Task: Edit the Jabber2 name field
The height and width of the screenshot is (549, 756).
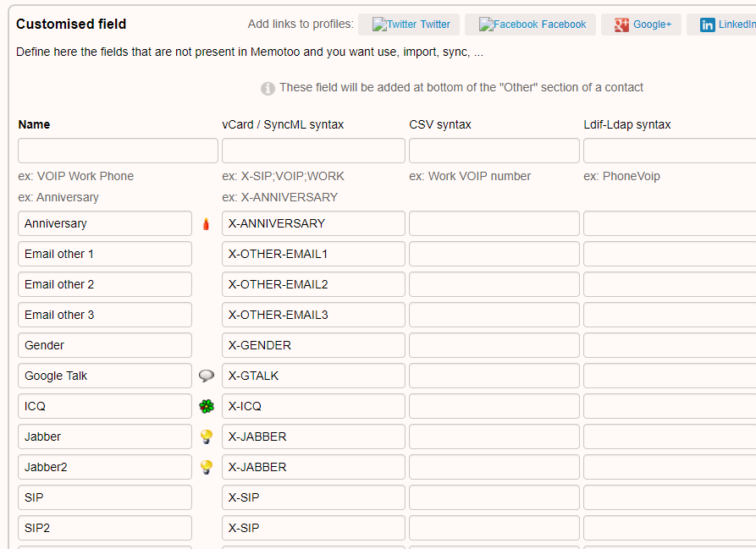Action: (x=105, y=467)
